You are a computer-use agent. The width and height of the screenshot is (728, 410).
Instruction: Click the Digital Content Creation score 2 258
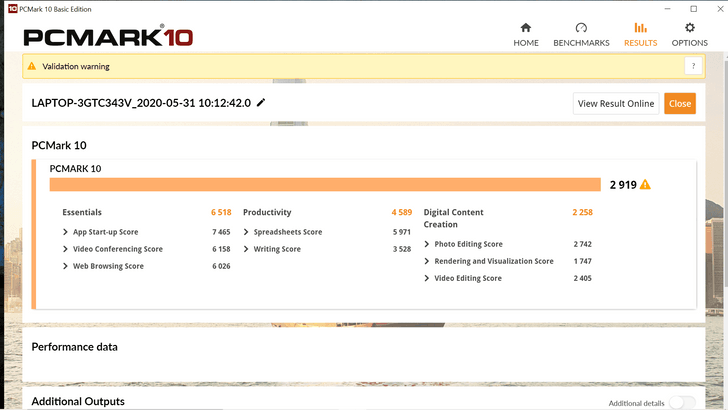(582, 212)
